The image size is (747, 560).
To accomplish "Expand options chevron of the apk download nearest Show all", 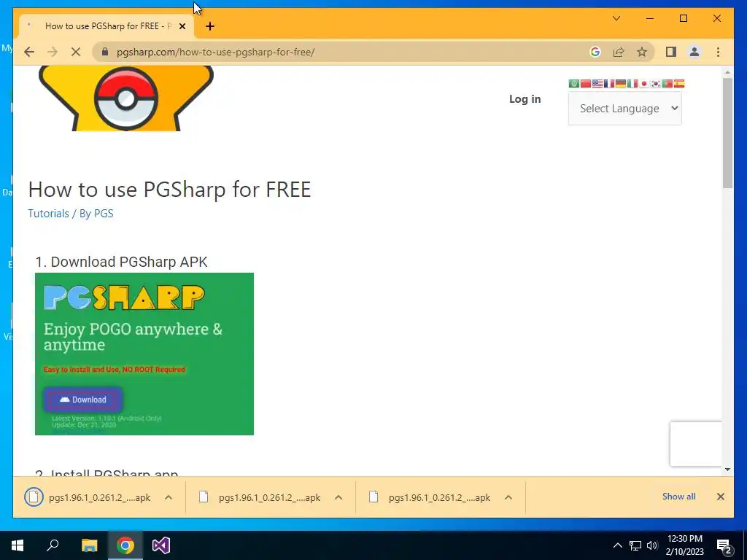I will [x=508, y=497].
